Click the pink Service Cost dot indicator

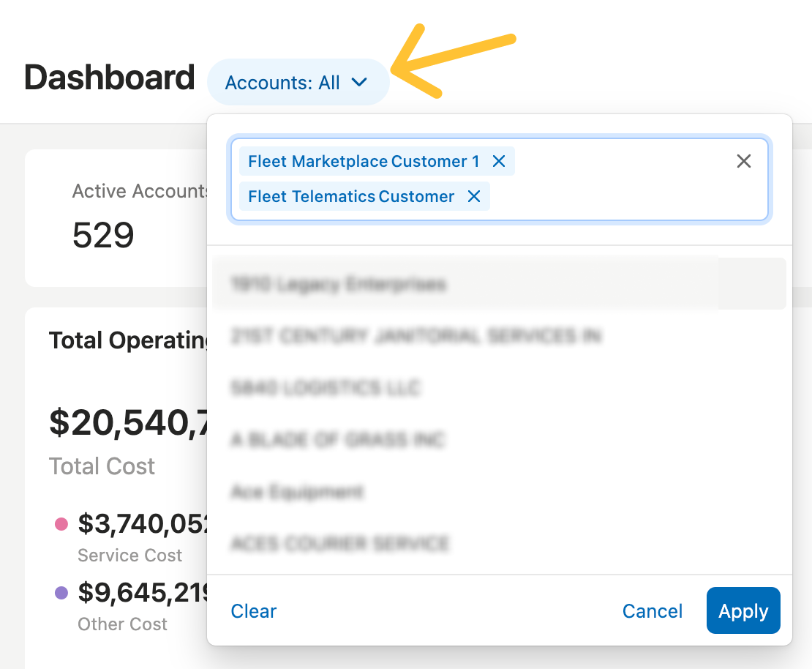coord(61,523)
